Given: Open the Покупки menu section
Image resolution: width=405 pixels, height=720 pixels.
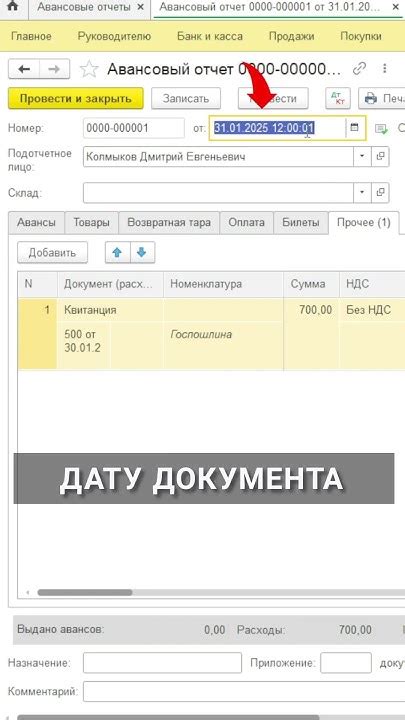Looking at the screenshot, I should (x=361, y=37).
